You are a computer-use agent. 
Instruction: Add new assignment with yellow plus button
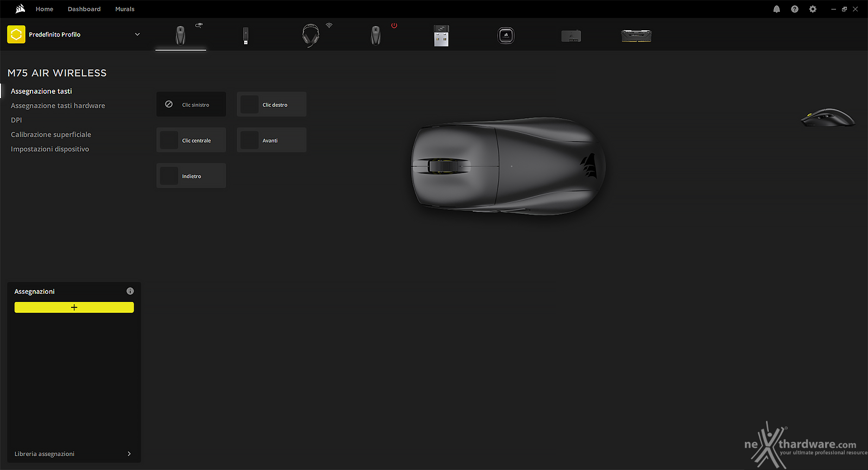pyautogui.click(x=74, y=307)
